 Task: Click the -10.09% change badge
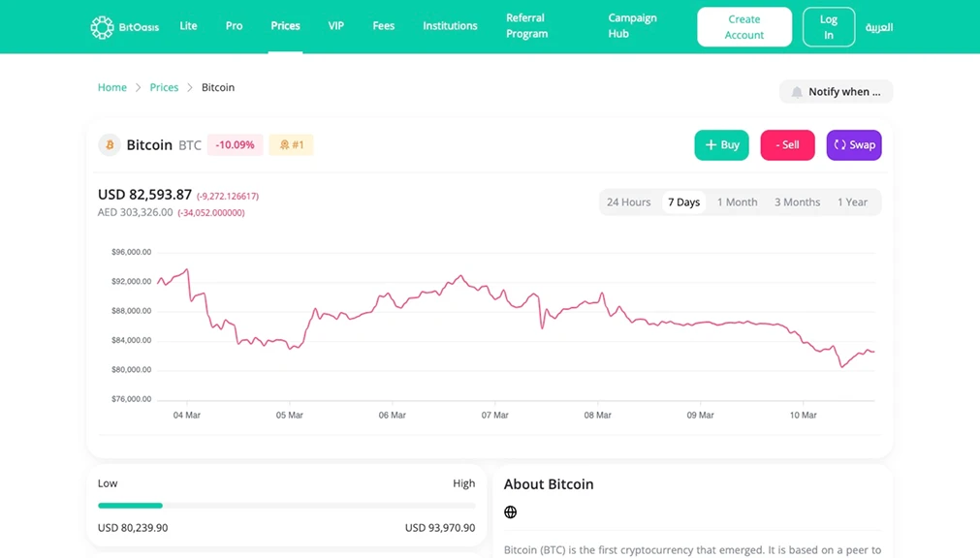pos(235,145)
